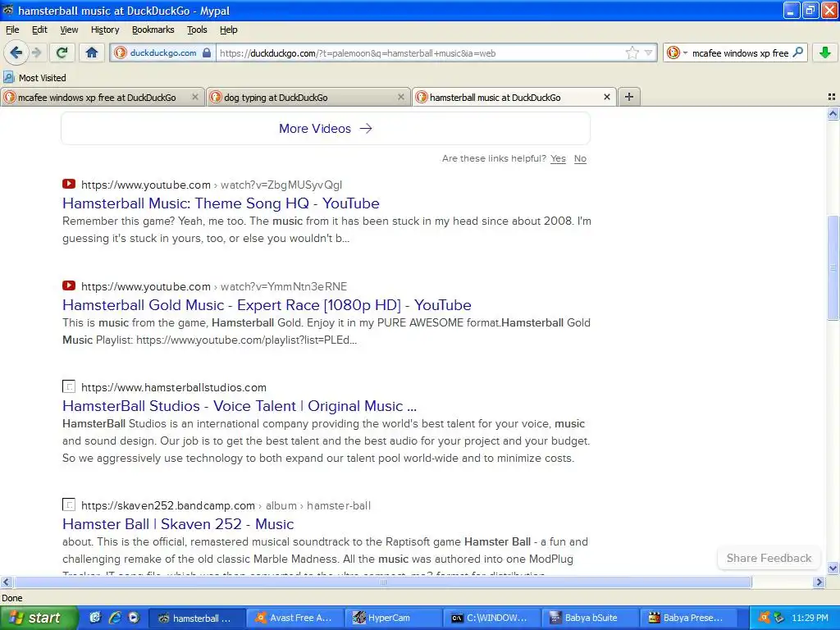
Task: Click the watch?v=ZbgMUSyvQgI URL text
Action: [x=281, y=185]
